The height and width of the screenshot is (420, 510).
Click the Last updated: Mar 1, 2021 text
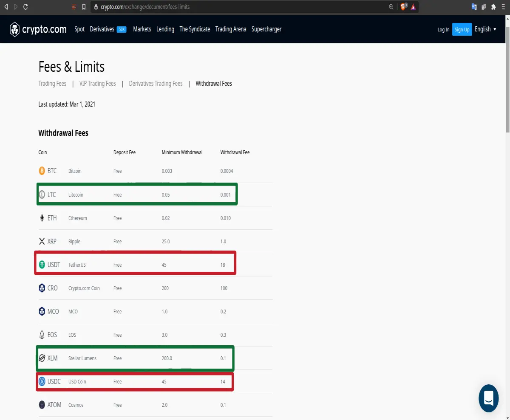click(x=67, y=104)
